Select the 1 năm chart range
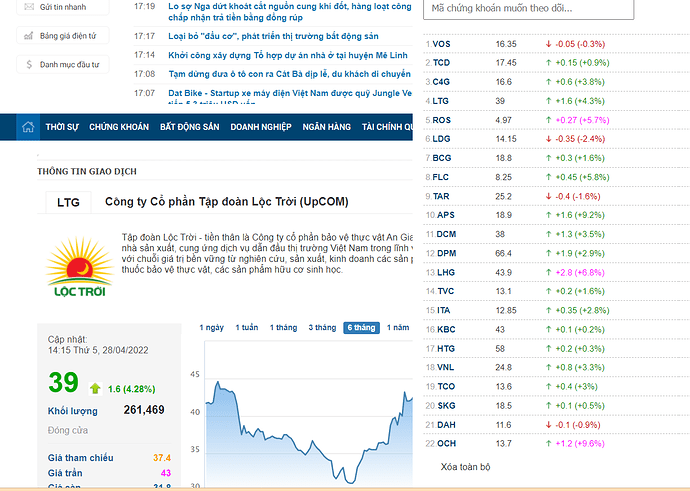Image resolution: width=690 pixels, height=491 pixels. 398,328
